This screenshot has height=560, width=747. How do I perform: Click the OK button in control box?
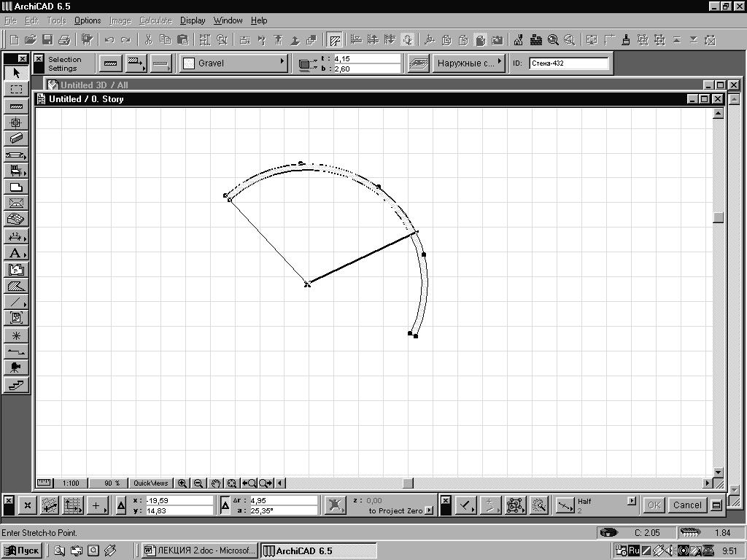click(654, 505)
